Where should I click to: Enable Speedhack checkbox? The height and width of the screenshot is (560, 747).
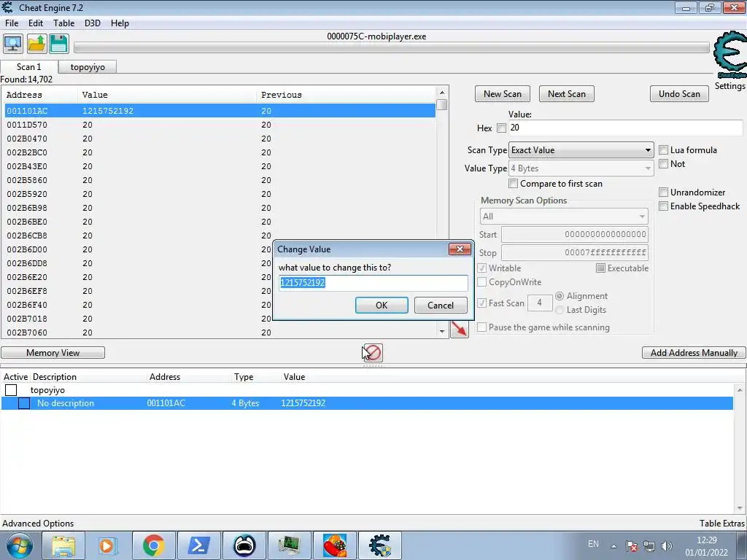663,206
